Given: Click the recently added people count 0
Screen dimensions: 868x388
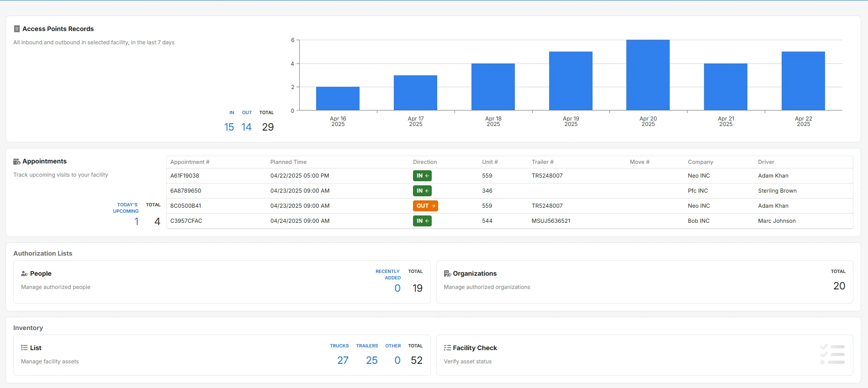Looking at the screenshot, I should point(397,288).
